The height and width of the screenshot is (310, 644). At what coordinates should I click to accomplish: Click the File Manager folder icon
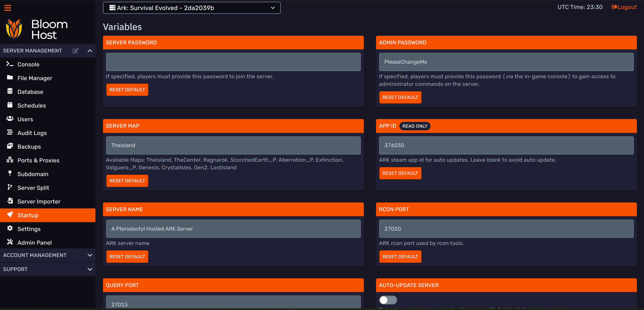10,77
